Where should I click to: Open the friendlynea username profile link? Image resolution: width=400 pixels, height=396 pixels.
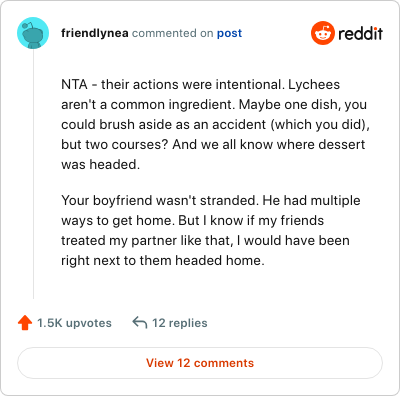(95, 33)
